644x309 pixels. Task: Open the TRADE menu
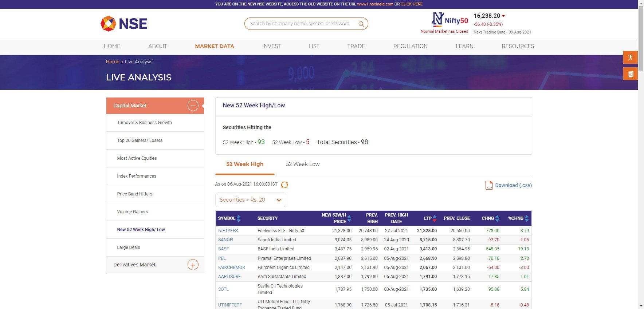356,46
